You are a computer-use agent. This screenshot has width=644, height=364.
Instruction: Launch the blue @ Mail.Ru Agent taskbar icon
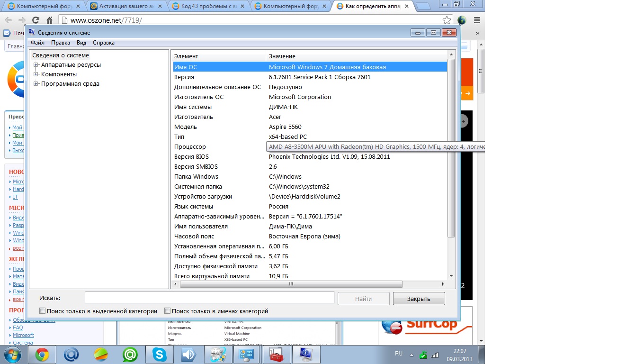pos(72,355)
